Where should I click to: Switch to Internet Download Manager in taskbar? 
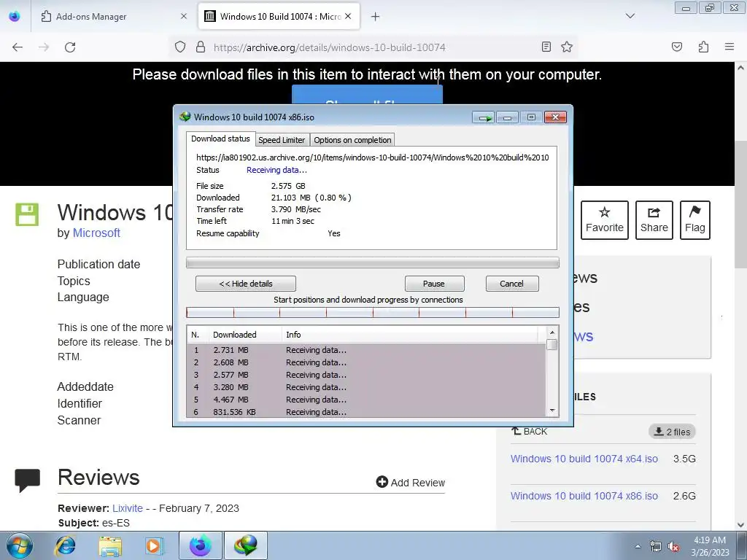246,545
